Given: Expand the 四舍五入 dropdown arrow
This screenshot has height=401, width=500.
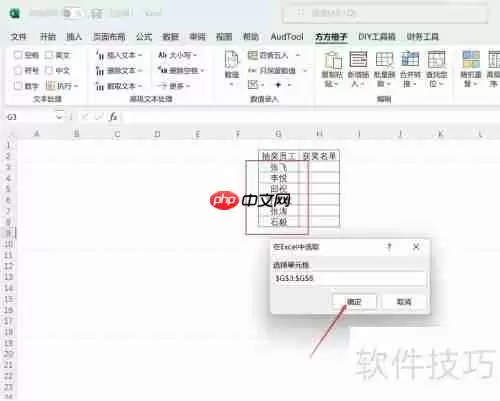Looking at the screenshot, I should click(x=298, y=55).
